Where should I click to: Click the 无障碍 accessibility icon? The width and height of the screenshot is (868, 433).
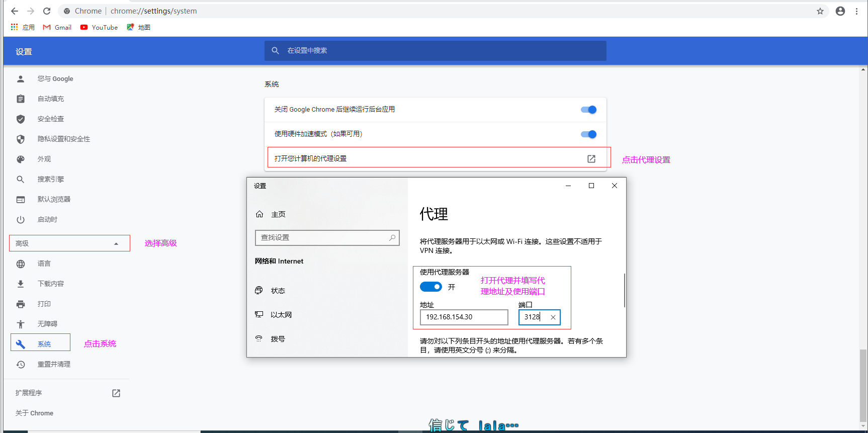[21, 324]
